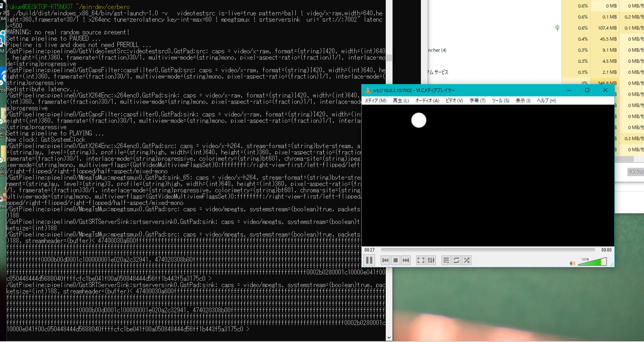Click terminal scrollbar down arrow
Screen dimensions: 644x342
pos(389,338)
